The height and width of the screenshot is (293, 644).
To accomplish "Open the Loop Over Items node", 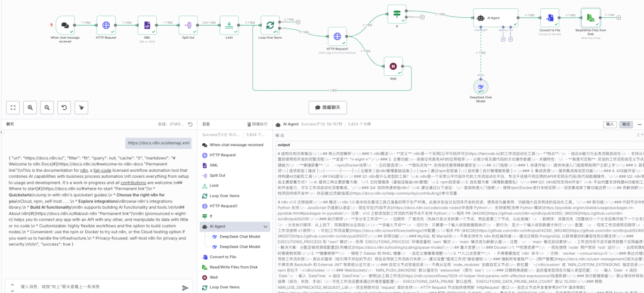I will tap(270, 25).
